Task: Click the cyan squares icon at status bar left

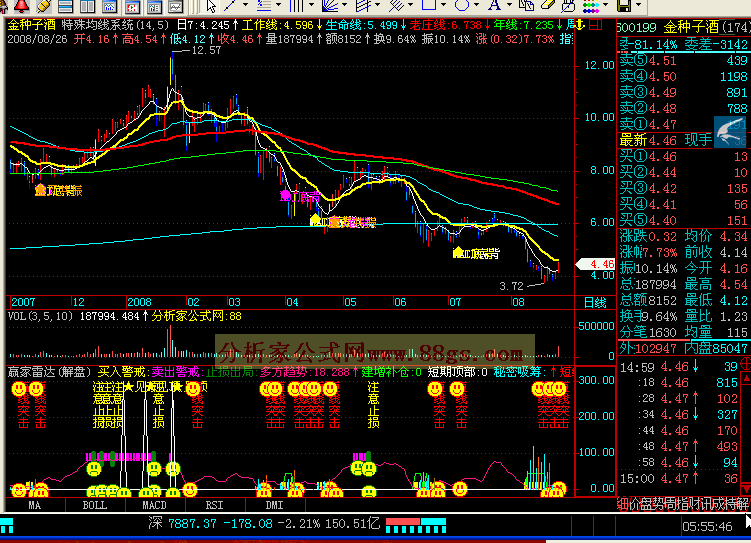Action: coord(7,526)
